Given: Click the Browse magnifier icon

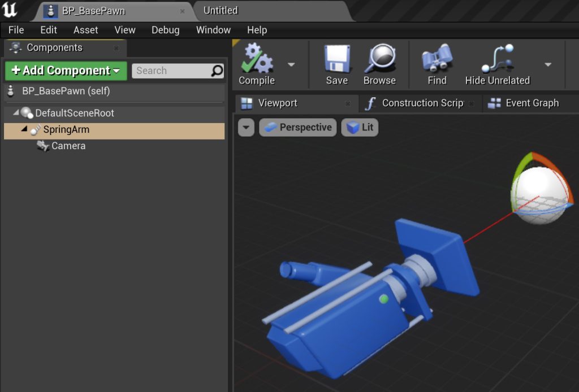Looking at the screenshot, I should click(379, 59).
